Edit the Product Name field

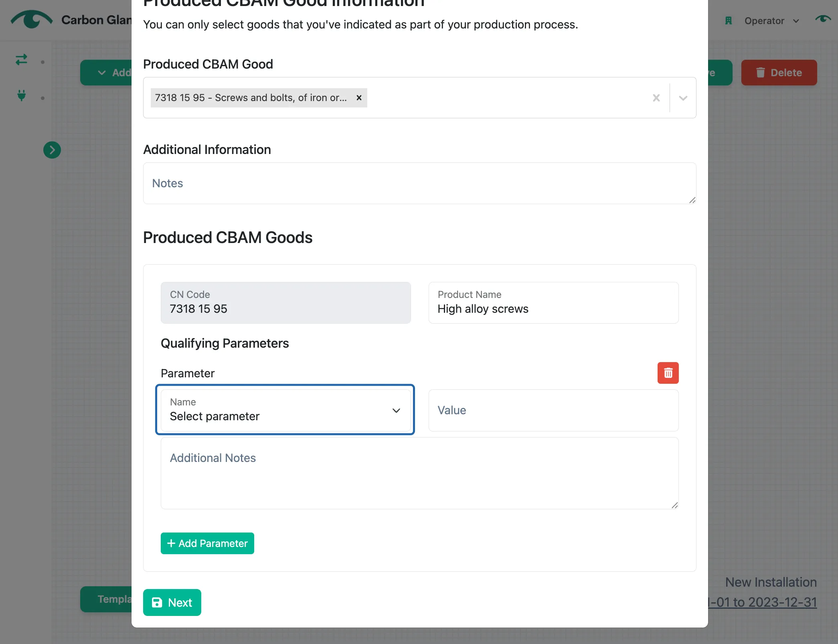(553, 303)
